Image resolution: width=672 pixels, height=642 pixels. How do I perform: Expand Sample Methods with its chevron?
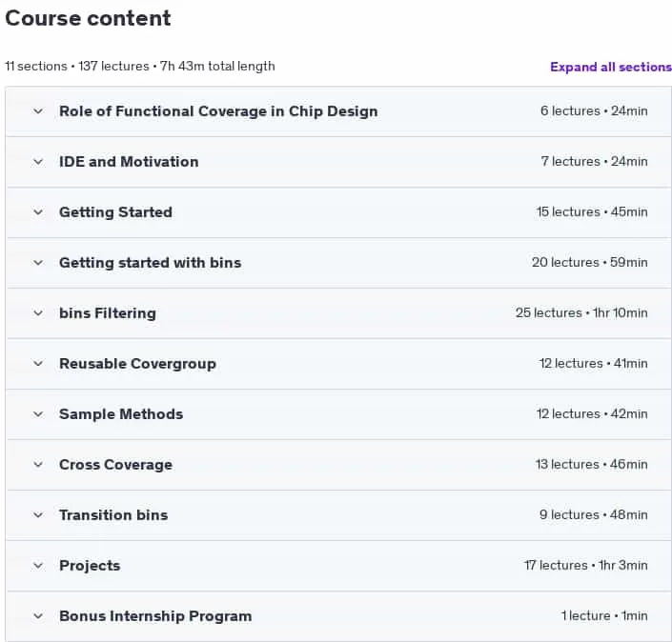(x=38, y=414)
